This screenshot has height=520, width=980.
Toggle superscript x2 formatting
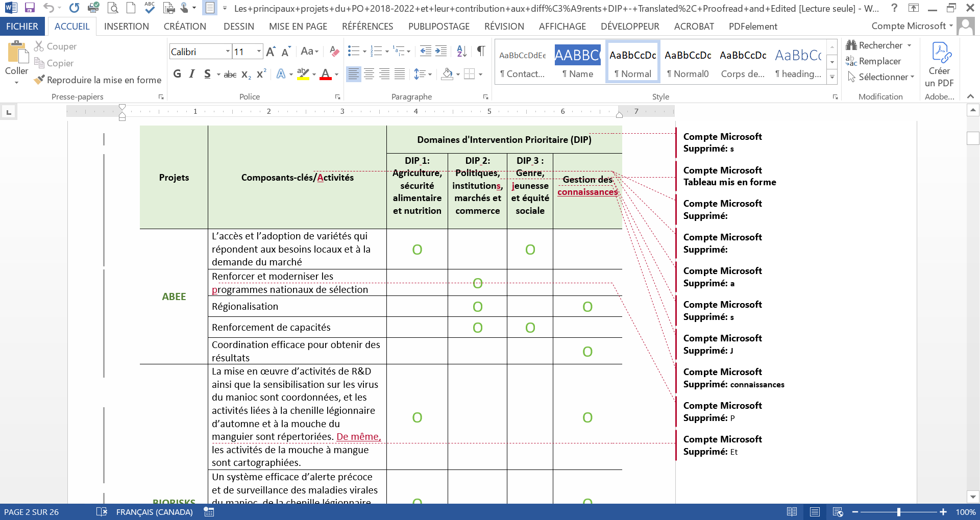pyautogui.click(x=261, y=74)
